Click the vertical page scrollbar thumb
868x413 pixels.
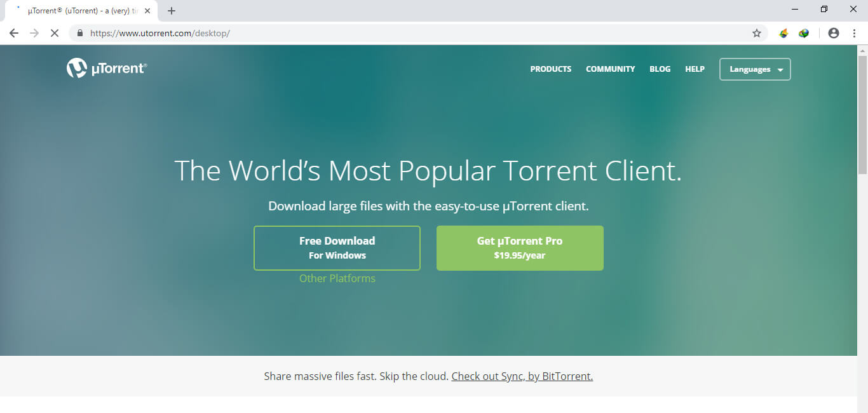862,114
